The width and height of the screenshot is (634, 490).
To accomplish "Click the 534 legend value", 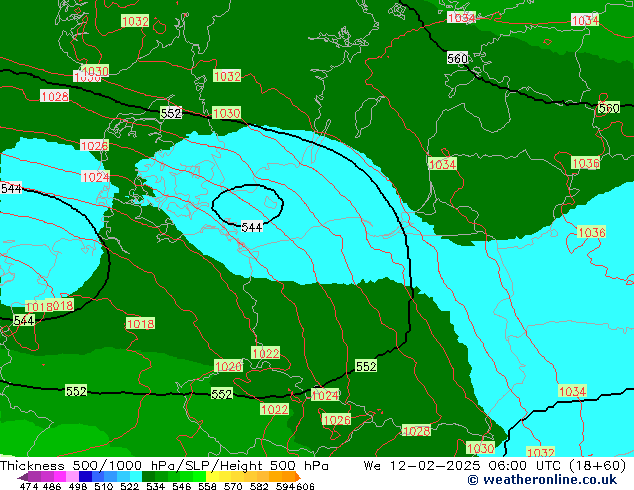I will coord(155,486).
